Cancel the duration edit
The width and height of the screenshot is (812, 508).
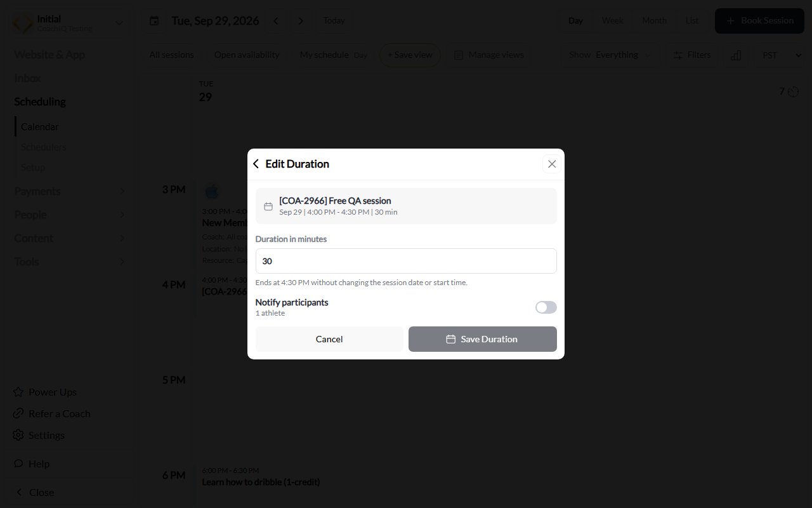(x=329, y=339)
